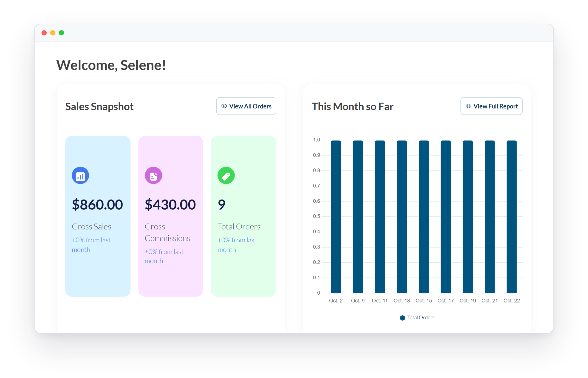The height and width of the screenshot is (378, 588).
Task: Click the 0.5 y-axis label
Action: coord(317,216)
